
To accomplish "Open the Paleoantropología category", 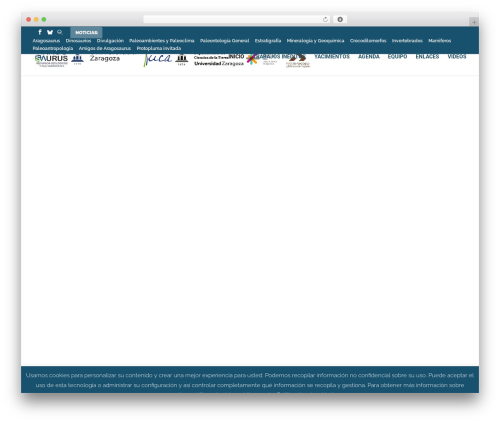I will pyautogui.click(x=53, y=48).
